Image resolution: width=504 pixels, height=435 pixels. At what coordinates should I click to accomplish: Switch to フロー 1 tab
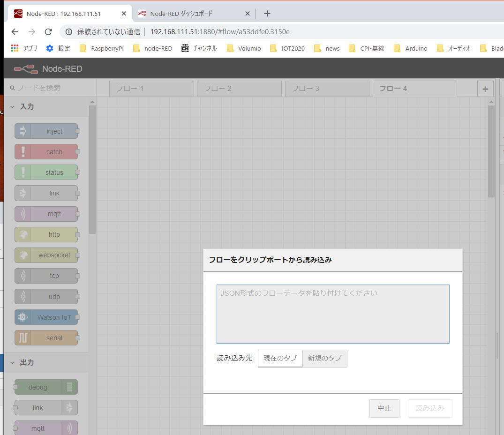[151, 89]
